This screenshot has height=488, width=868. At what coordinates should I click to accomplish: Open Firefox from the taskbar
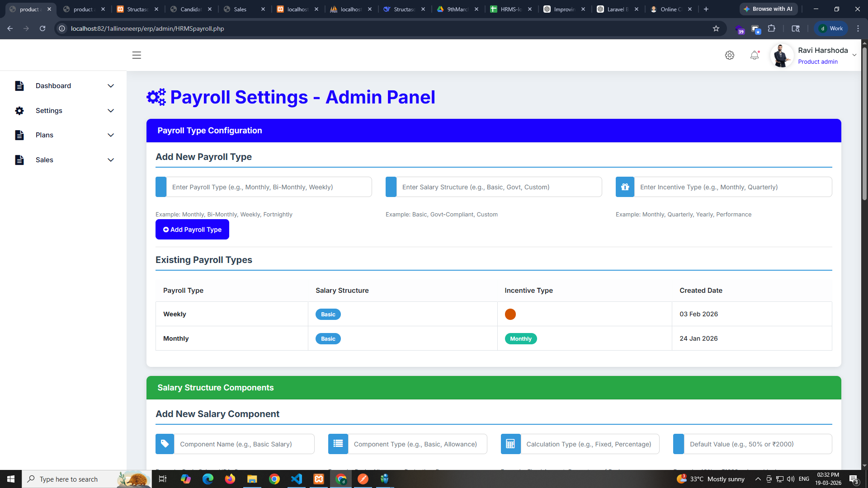tap(230, 479)
